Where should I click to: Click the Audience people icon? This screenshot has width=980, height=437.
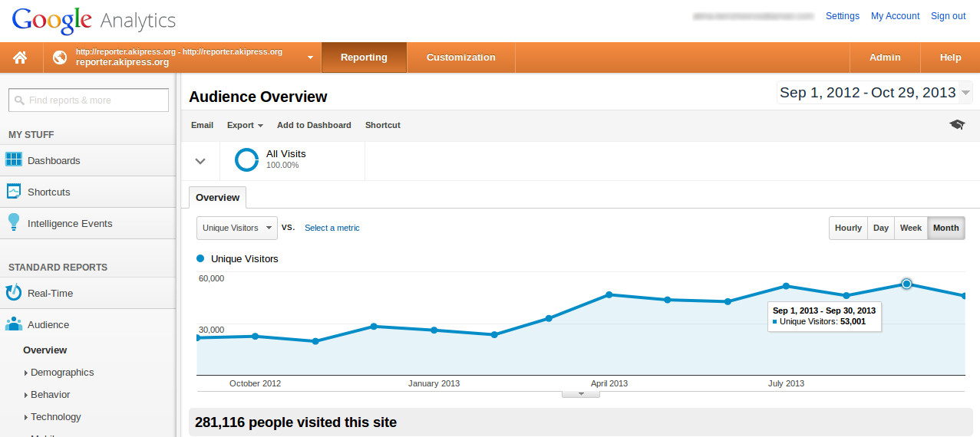[14, 324]
